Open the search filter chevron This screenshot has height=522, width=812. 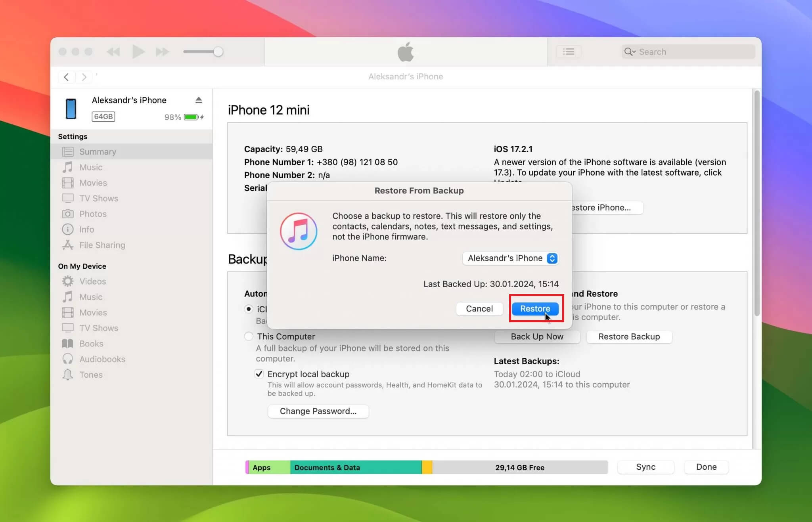633,52
